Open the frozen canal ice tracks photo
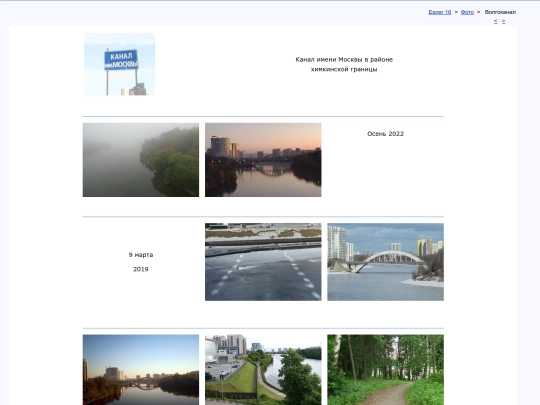 [x=263, y=262]
